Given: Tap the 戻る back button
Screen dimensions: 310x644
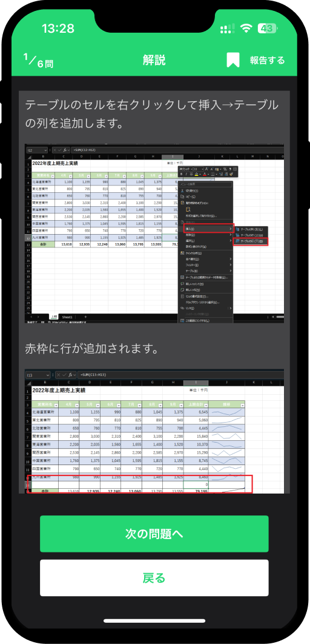Looking at the screenshot, I should point(154,578).
